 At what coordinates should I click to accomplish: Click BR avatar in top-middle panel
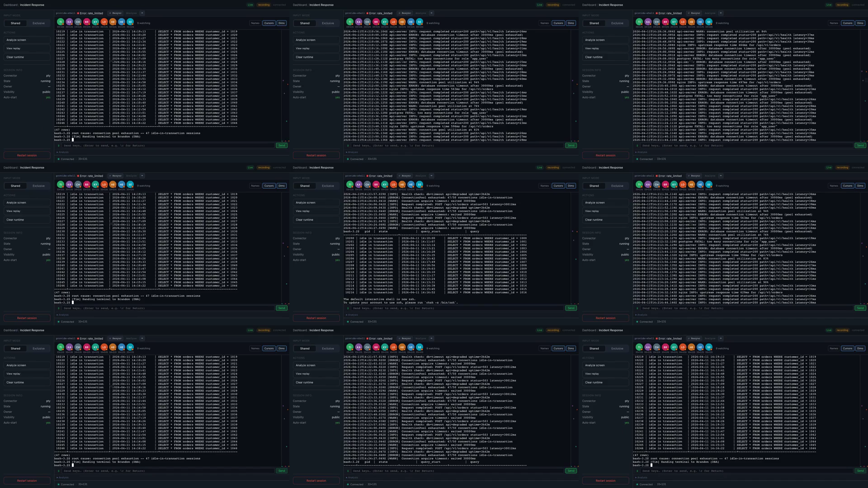pos(376,22)
